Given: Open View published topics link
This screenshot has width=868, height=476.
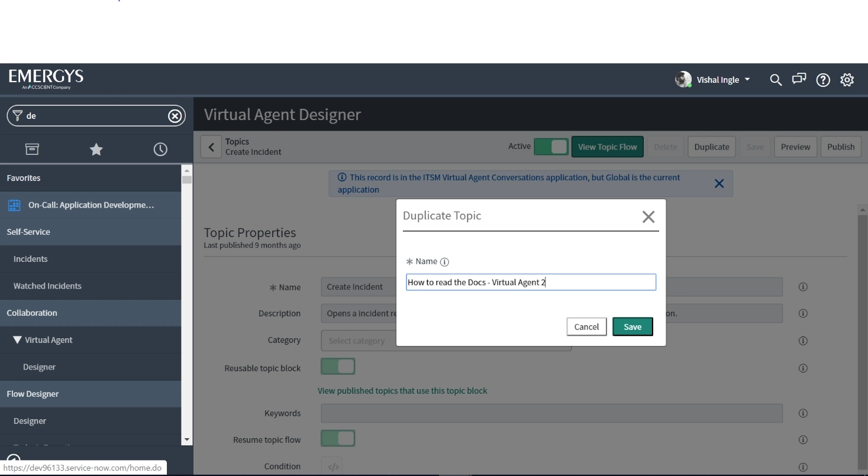Looking at the screenshot, I should [402, 391].
